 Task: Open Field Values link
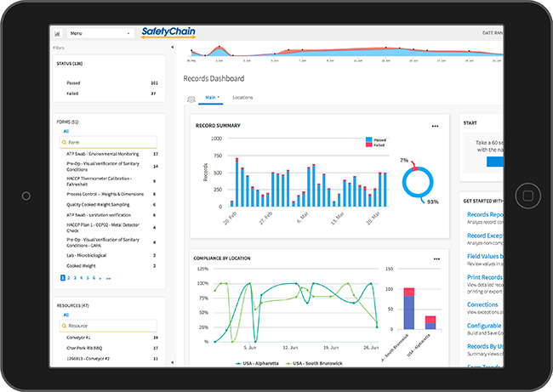click(485, 256)
